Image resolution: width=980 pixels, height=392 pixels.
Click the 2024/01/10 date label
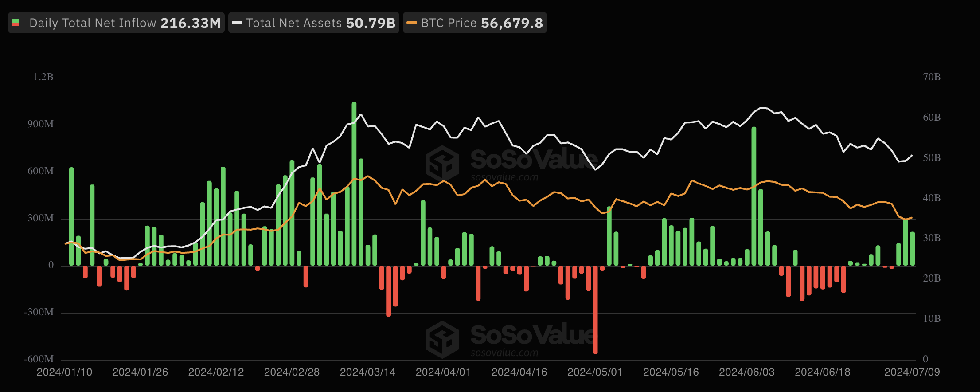[x=64, y=372]
